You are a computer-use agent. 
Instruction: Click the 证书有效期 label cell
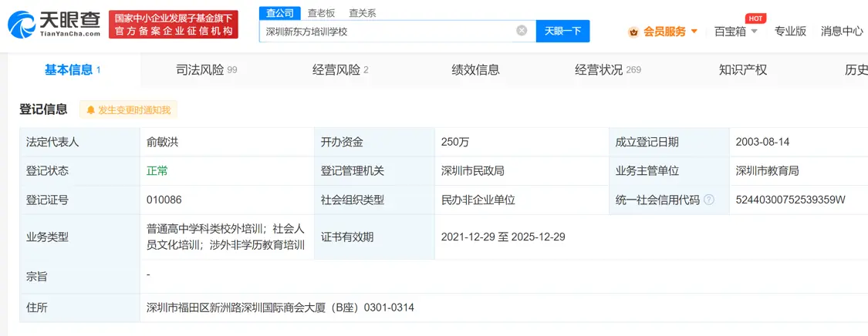pos(374,237)
